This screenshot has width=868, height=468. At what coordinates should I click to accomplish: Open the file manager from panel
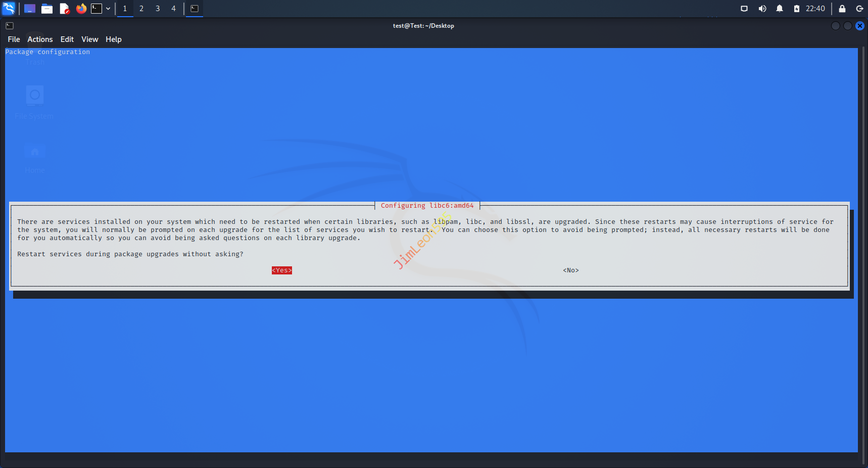(47, 9)
